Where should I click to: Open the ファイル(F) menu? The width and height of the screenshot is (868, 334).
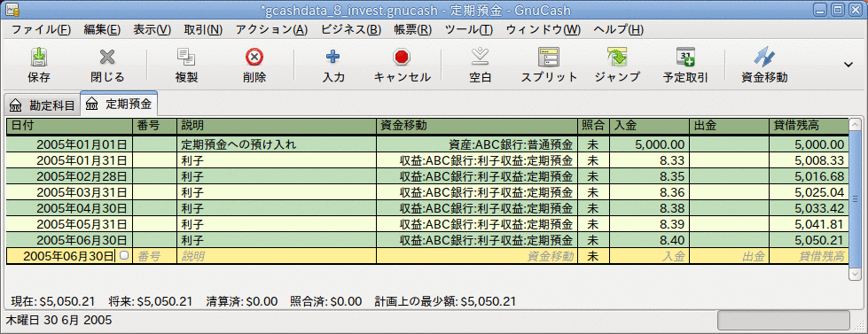41,30
